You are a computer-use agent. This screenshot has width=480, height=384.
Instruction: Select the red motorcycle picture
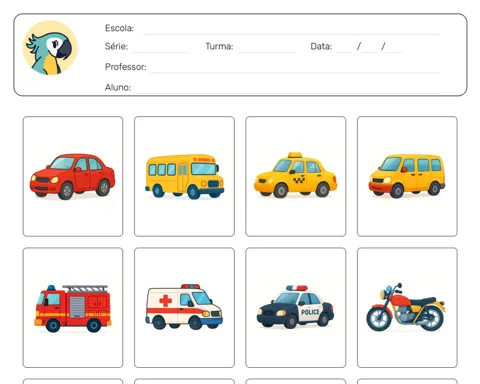tap(406, 307)
